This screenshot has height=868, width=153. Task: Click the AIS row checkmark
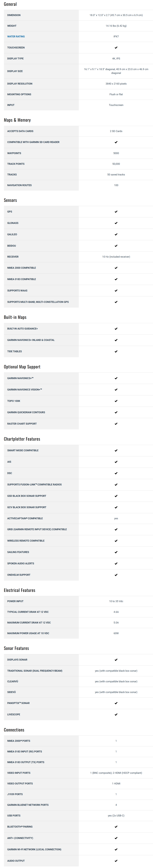(x=116, y=462)
